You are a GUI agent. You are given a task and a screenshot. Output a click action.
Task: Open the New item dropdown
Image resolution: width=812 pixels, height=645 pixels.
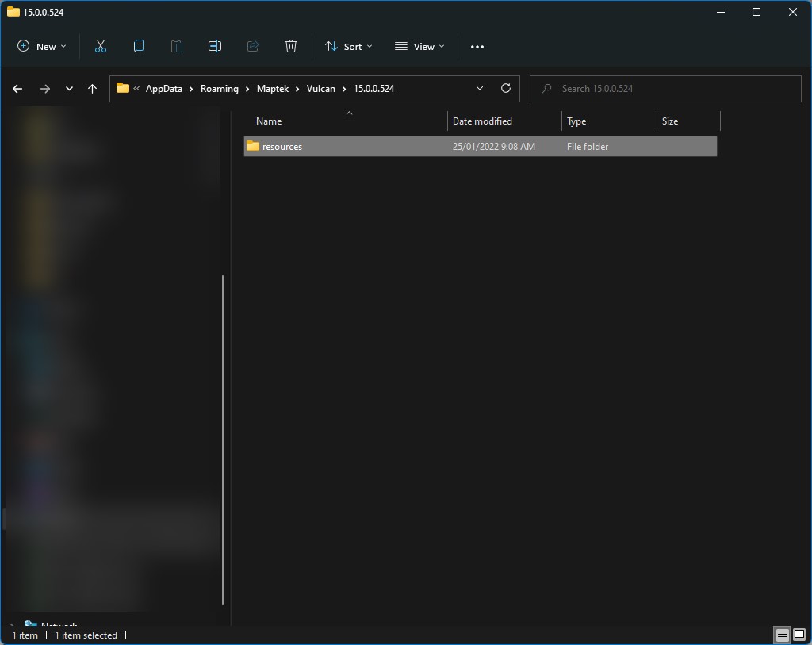[42, 47]
